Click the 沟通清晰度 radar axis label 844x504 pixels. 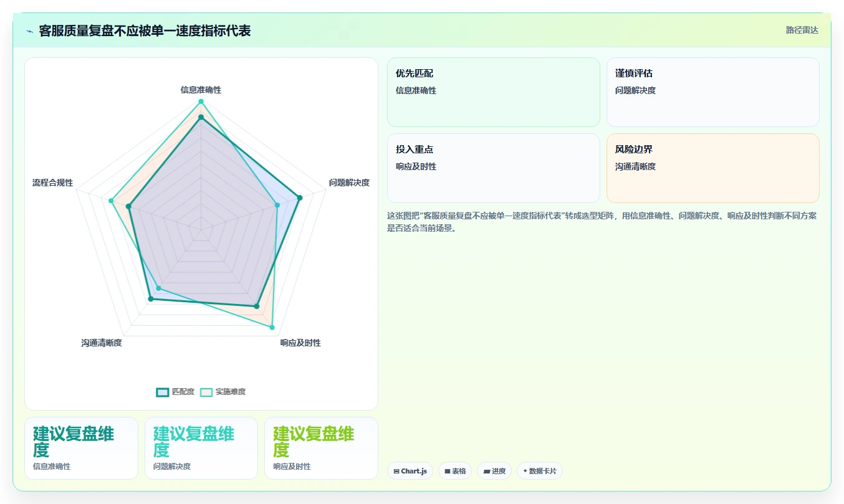coord(101,343)
